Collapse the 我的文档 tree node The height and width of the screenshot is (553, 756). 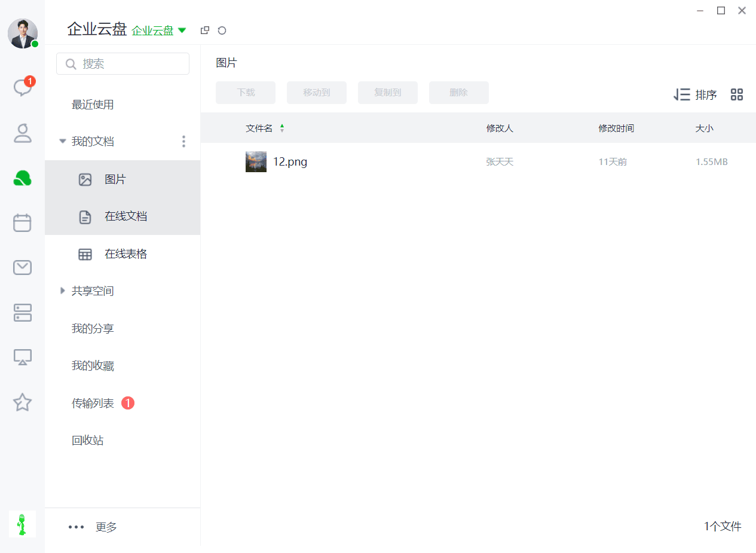tap(62, 142)
